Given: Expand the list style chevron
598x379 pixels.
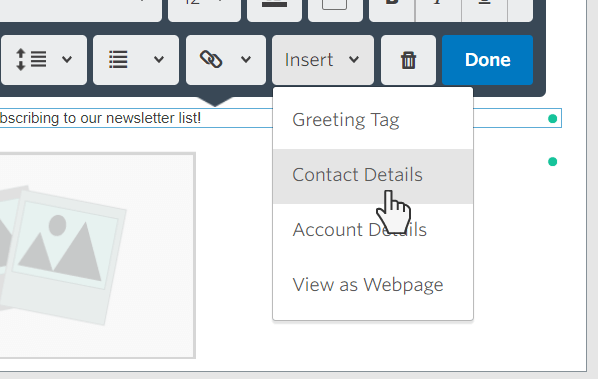Looking at the screenshot, I should click(159, 59).
